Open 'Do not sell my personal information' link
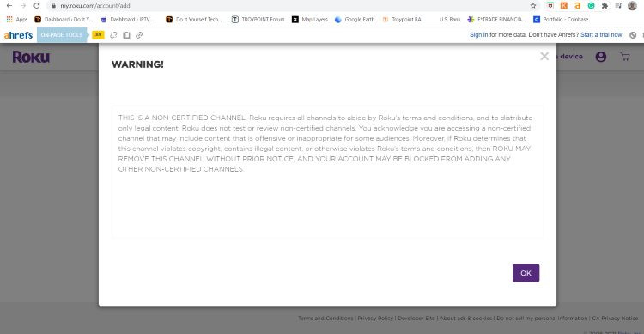The height and width of the screenshot is (334, 644). (x=542, y=319)
